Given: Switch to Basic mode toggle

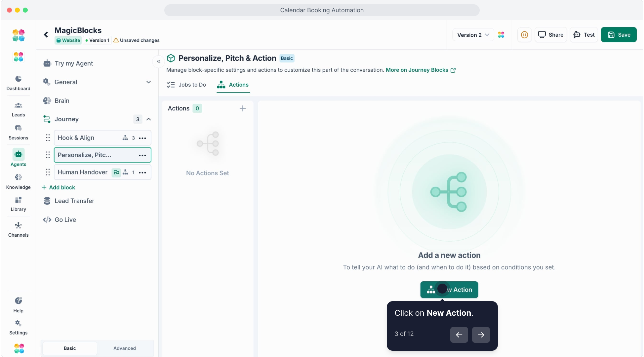Looking at the screenshot, I should (70, 348).
